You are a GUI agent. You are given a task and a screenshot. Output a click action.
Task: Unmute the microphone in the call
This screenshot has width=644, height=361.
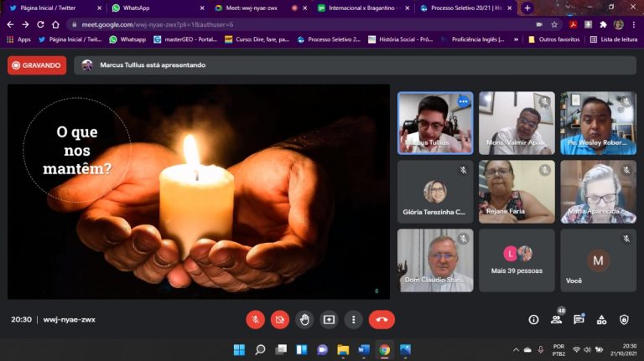pos(256,319)
